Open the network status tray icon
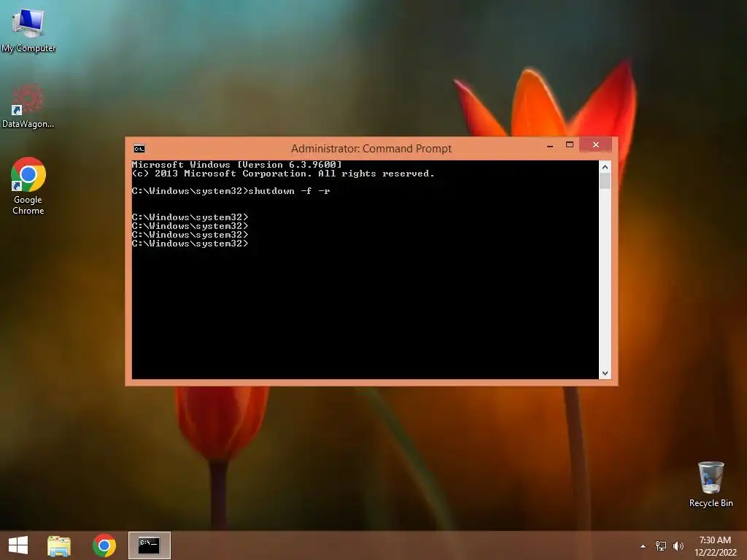Screen dimensions: 747x560 661,545
